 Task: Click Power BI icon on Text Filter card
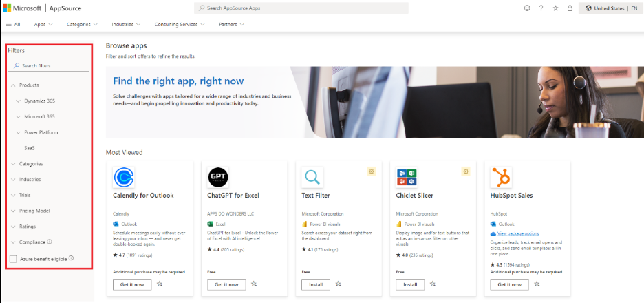tap(304, 224)
